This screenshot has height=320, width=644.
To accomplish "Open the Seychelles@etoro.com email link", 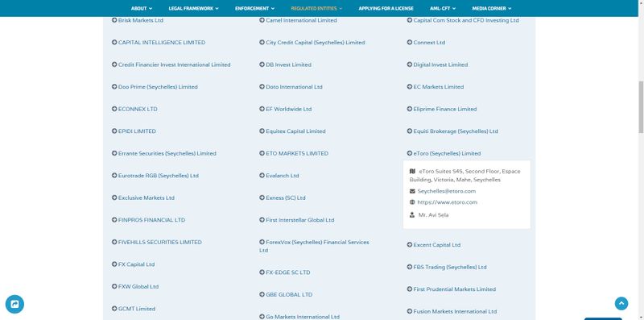I will coord(447,191).
